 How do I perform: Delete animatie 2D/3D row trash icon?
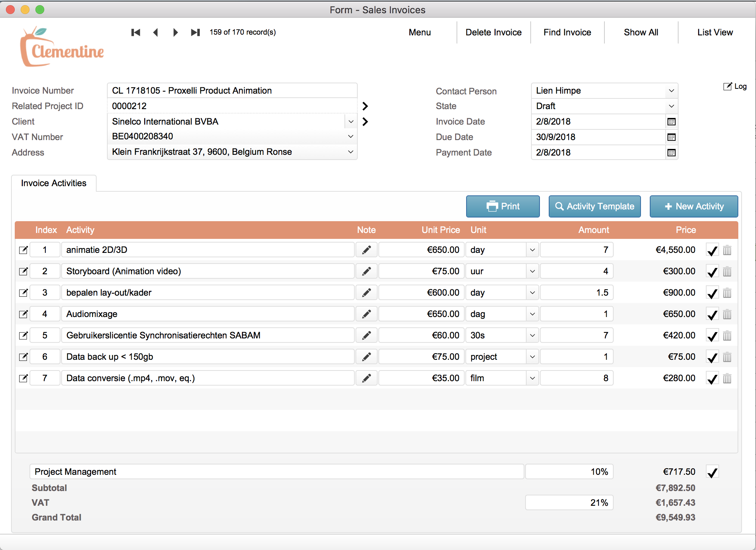(x=727, y=250)
